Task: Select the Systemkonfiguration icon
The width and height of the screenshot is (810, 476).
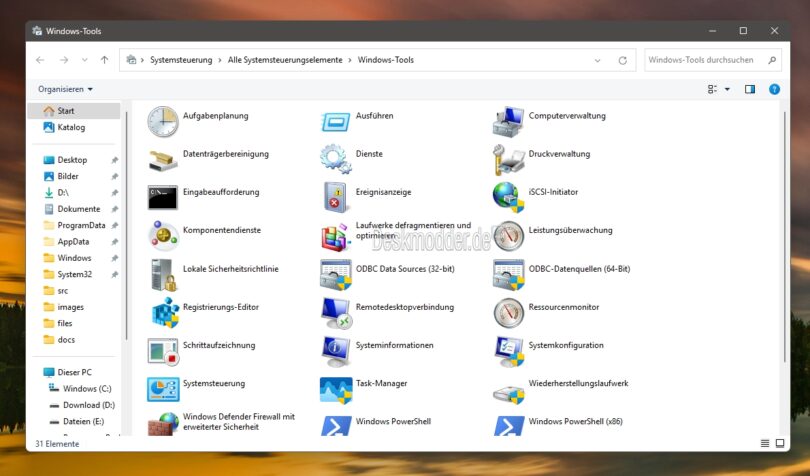Action: click(508, 351)
